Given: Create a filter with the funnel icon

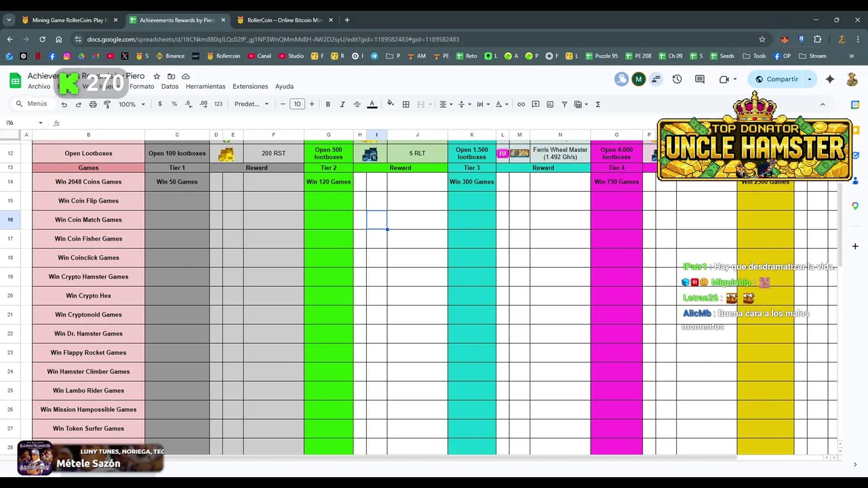Looking at the screenshot, I should point(564,104).
